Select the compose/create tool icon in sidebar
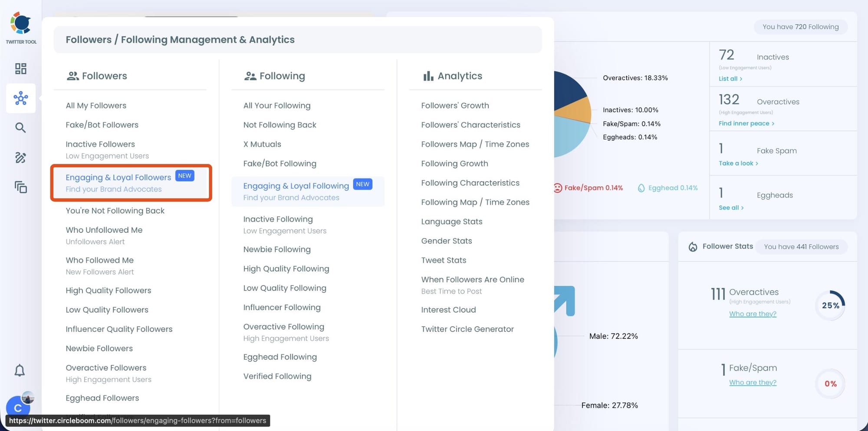This screenshot has width=868, height=431. click(20, 158)
